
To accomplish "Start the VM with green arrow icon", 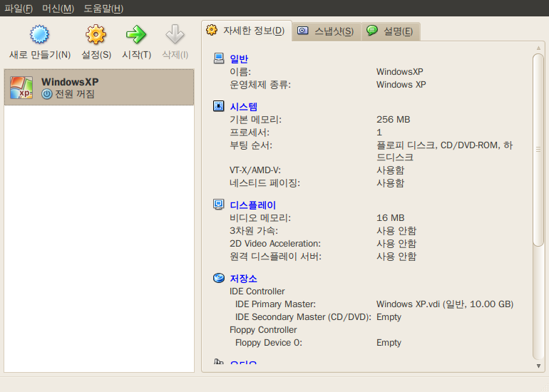I will (x=136, y=34).
